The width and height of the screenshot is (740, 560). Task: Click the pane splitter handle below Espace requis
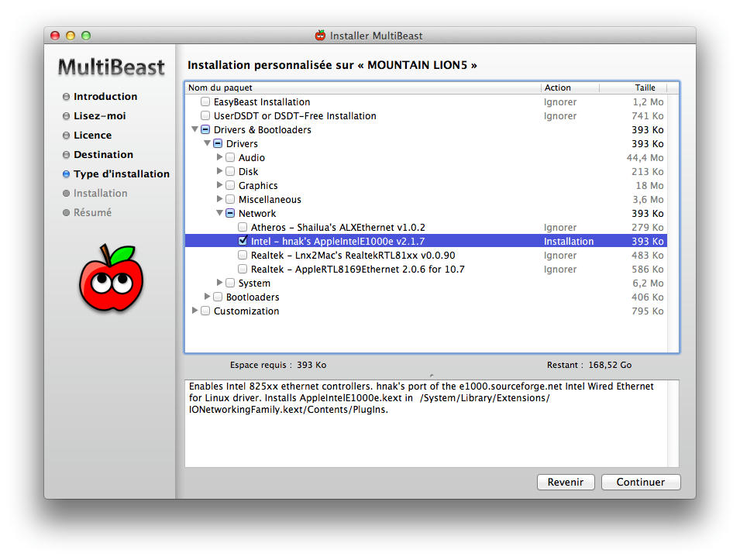click(432, 376)
